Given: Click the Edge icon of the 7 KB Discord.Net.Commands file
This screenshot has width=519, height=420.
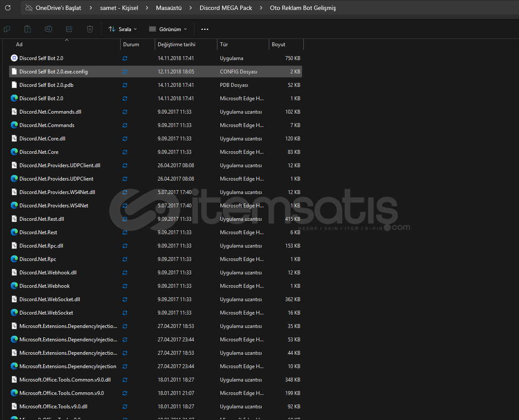Looking at the screenshot, I should (x=14, y=125).
